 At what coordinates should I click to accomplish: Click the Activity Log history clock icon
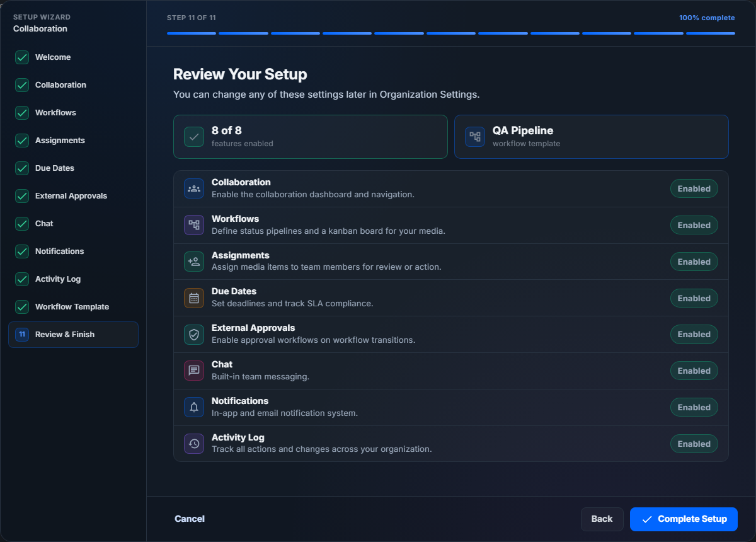point(194,444)
